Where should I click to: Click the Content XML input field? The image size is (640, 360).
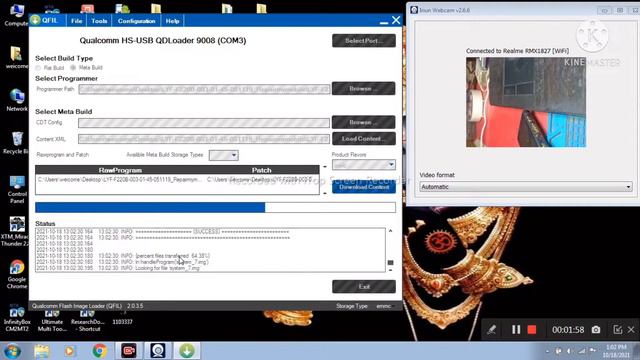point(204,139)
